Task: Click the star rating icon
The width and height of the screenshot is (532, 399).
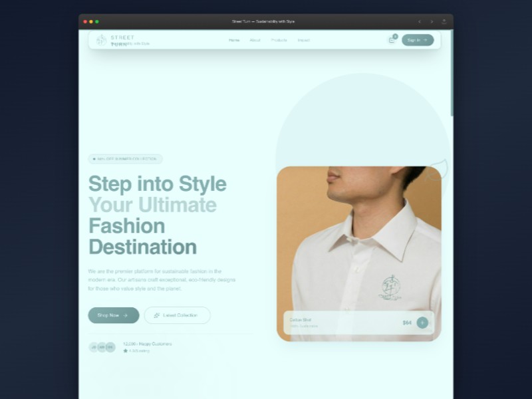Action: point(125,350)
